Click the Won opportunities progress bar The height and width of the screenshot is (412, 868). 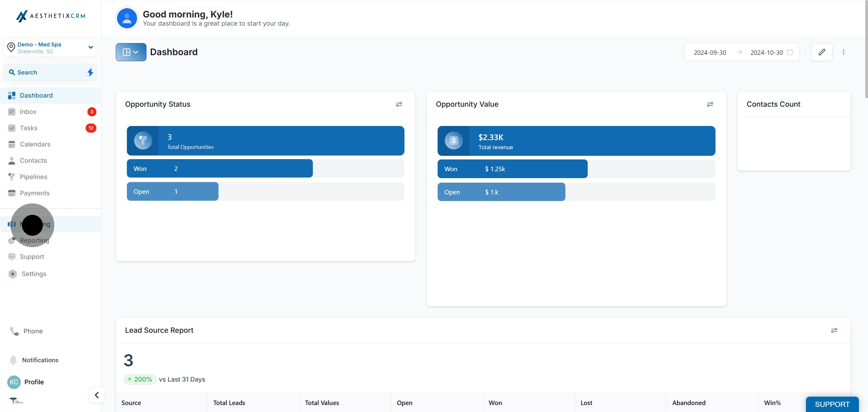click(x=220, y=169)
